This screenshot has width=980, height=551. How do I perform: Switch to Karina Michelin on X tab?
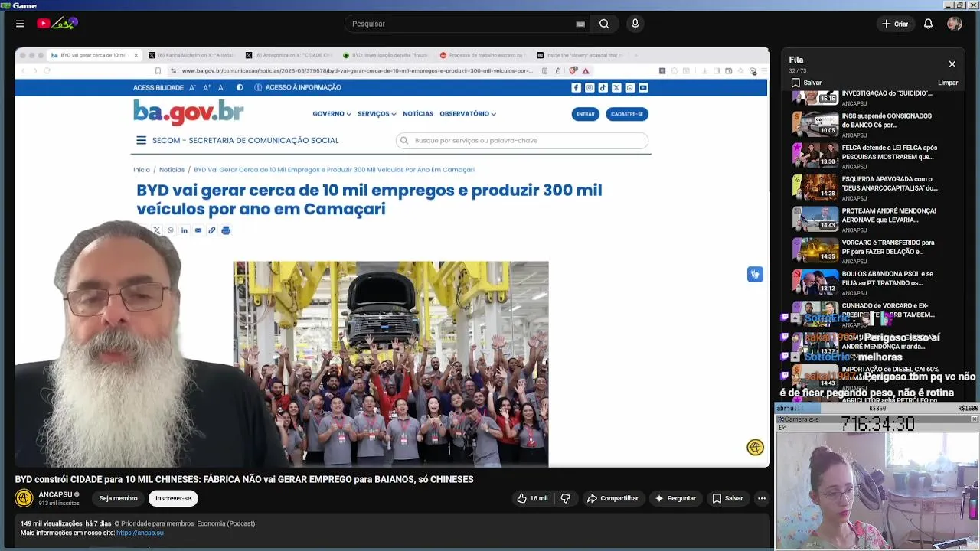190,55
